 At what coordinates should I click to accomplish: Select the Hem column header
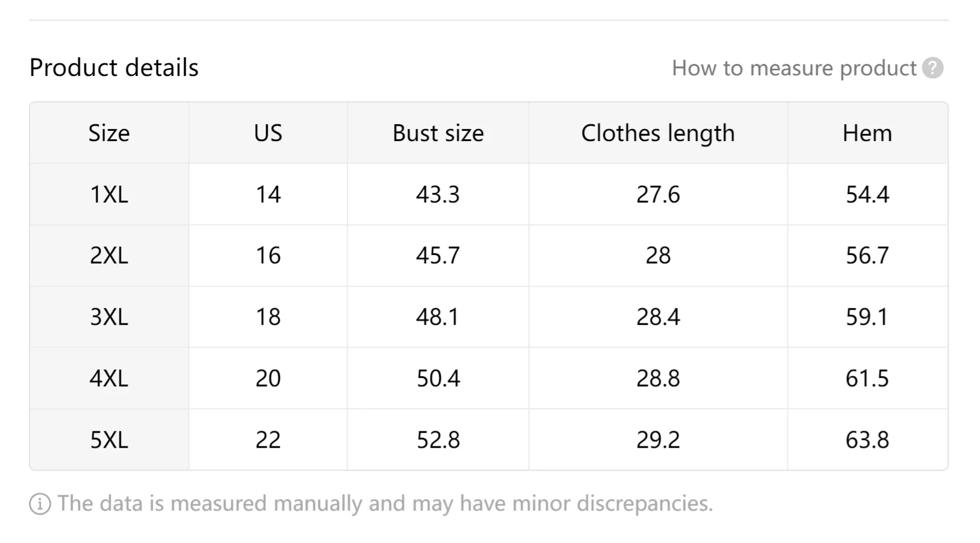pos(867,133)
